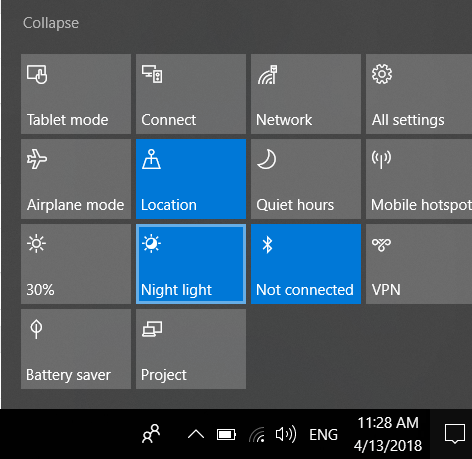This screenshot has height=459, width=472.
Task: Adjust screen brightness via 30% tile
Action: coord(76,264)
